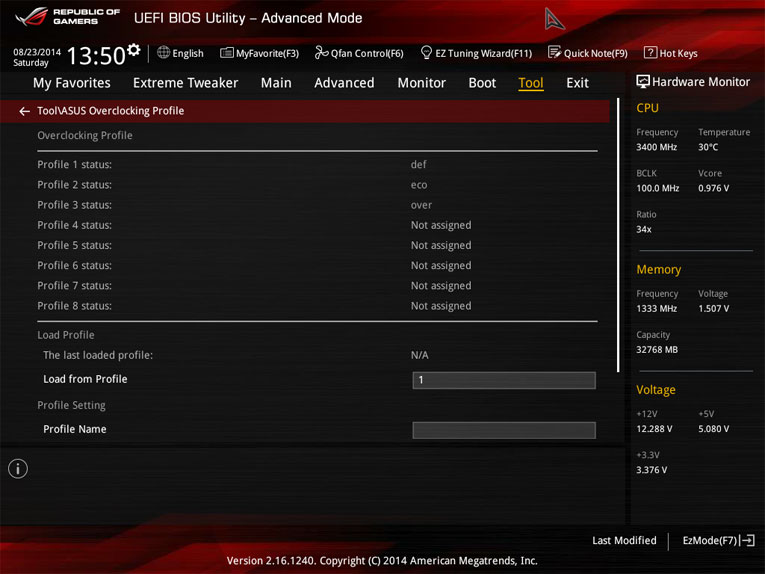Select the Profile 4 status row
765x574 pixels.
(317, 225)
